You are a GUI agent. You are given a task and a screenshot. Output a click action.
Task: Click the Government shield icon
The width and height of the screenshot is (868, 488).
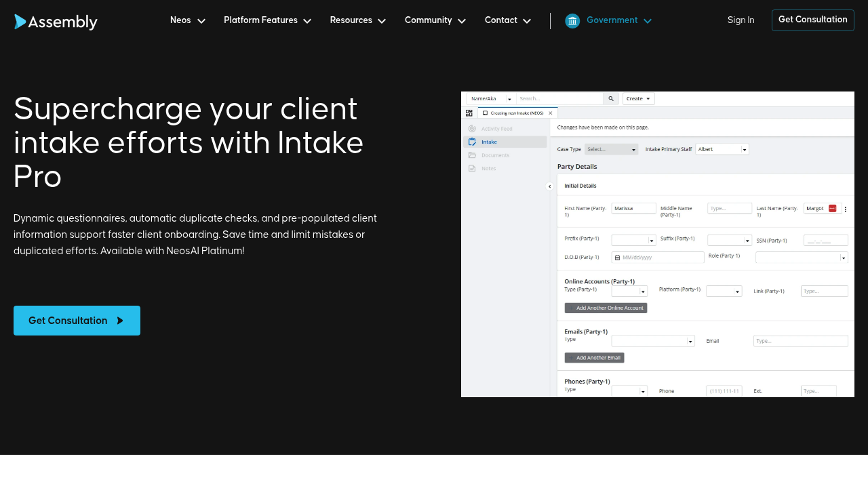pyautogui.click(x=572, y=20)
